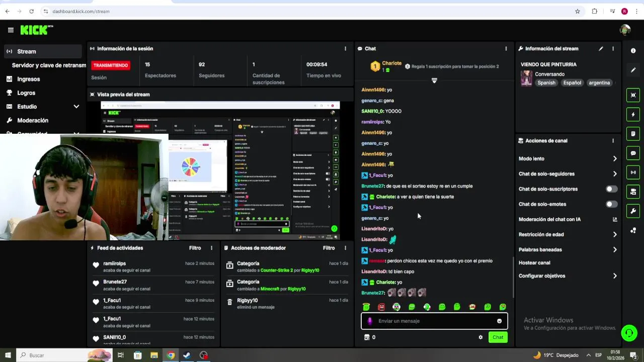This screenshot has width=644, height=362.
Task: Open Feed de actividades options menu
Action: [211, 248]
